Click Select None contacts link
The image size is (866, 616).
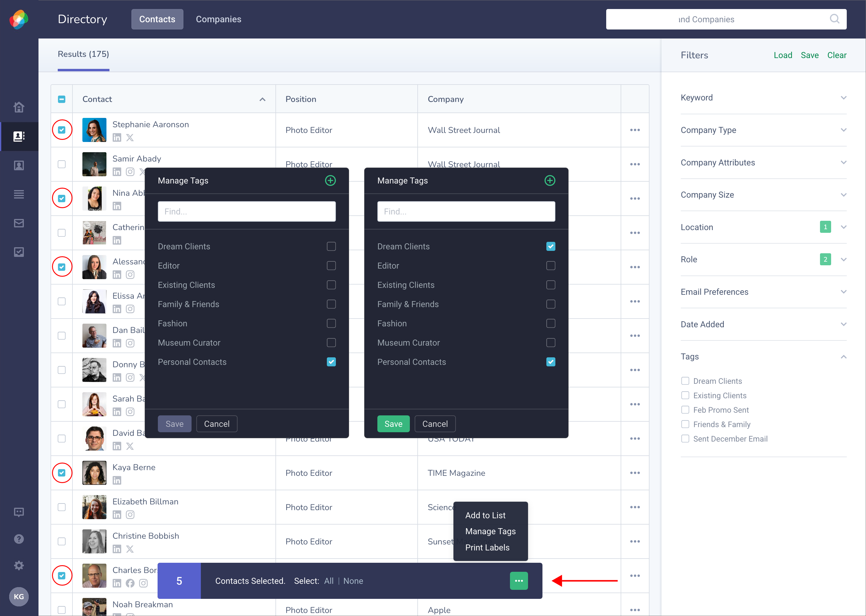tap(353, 581)
